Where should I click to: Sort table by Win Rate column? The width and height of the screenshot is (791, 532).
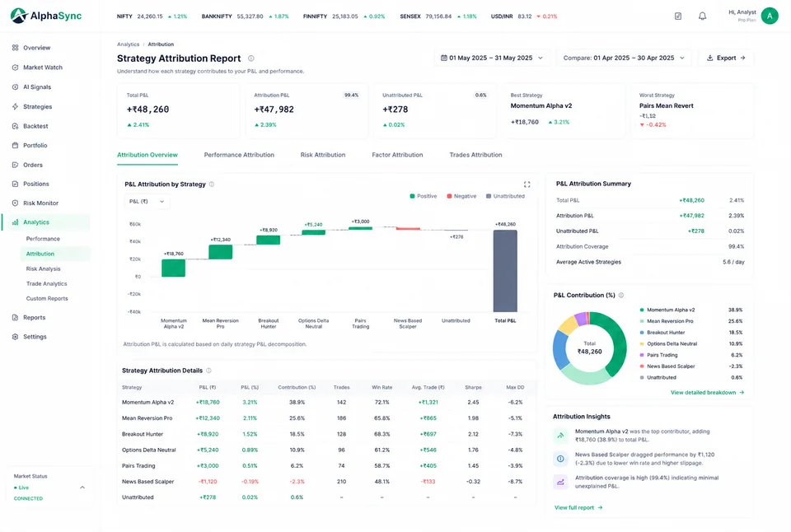pos(381,387)
